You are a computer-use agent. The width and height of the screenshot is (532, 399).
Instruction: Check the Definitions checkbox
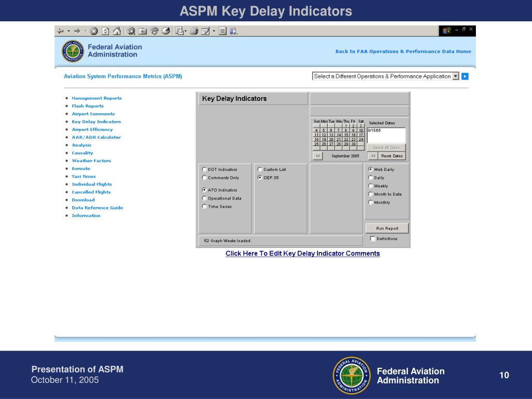[373, 238]
